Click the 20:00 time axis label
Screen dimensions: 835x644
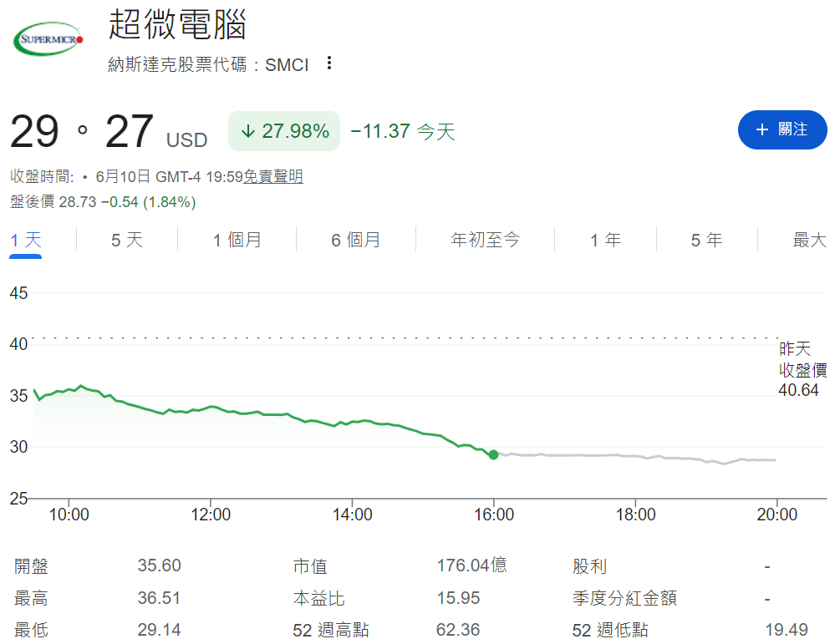click(777, 515)
